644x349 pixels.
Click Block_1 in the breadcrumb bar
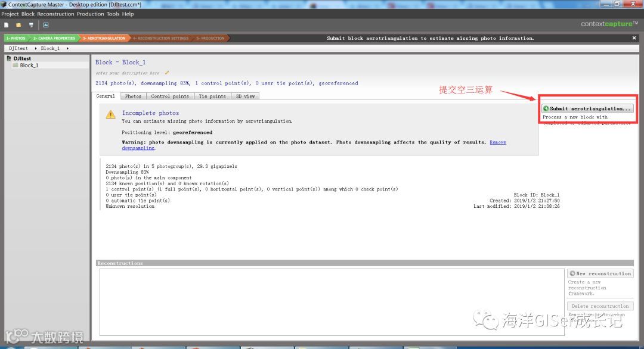50,48
